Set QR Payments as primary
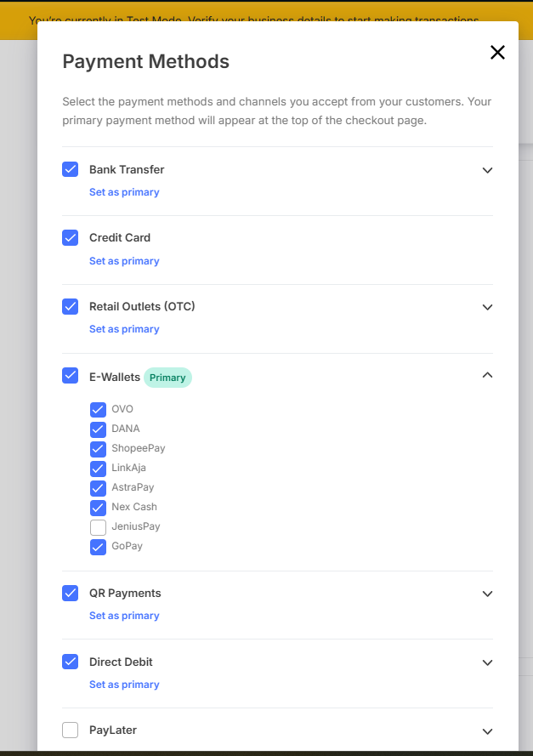533x756 pixels. (x=124, y=616)
